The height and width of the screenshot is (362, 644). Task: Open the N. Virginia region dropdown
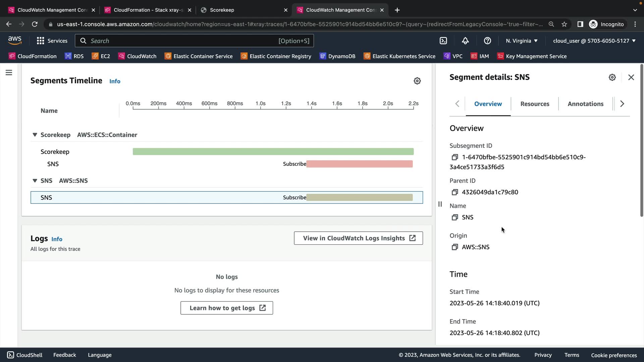pyautogui.click(x=522, y=41)
